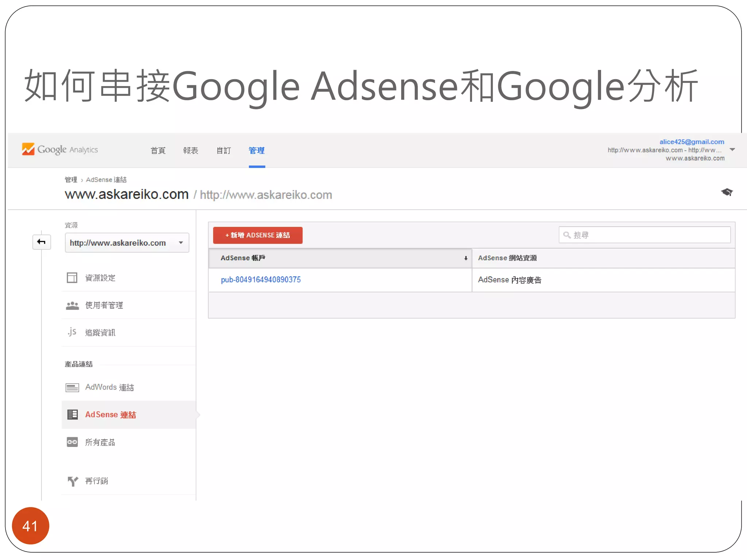Click the 所有產品 chain link icon
747x560 pixels.
[72, 442]
